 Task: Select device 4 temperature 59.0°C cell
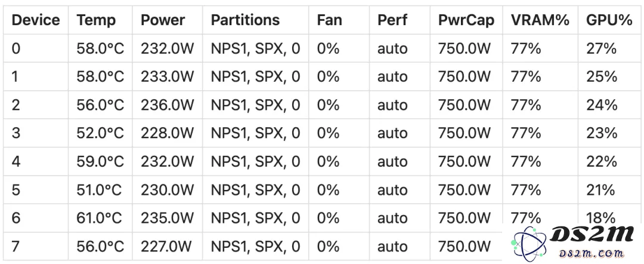pyautogui.click(x=100, y=162)
